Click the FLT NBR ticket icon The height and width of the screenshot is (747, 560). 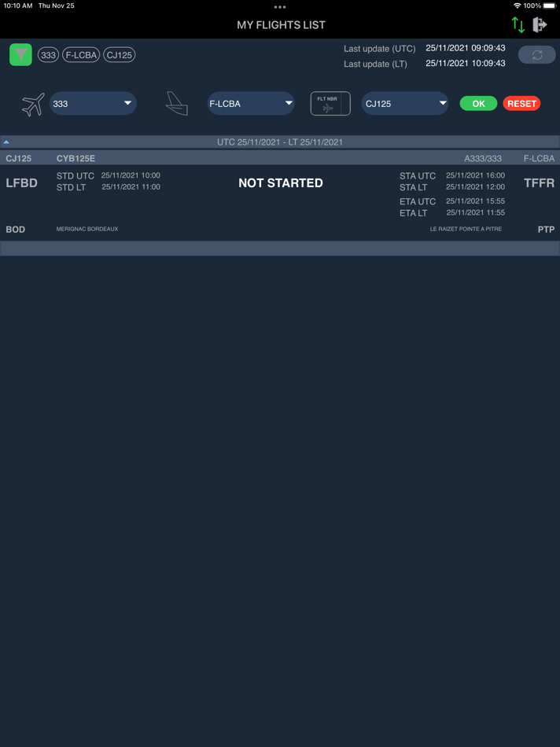(x=330, y=103)
